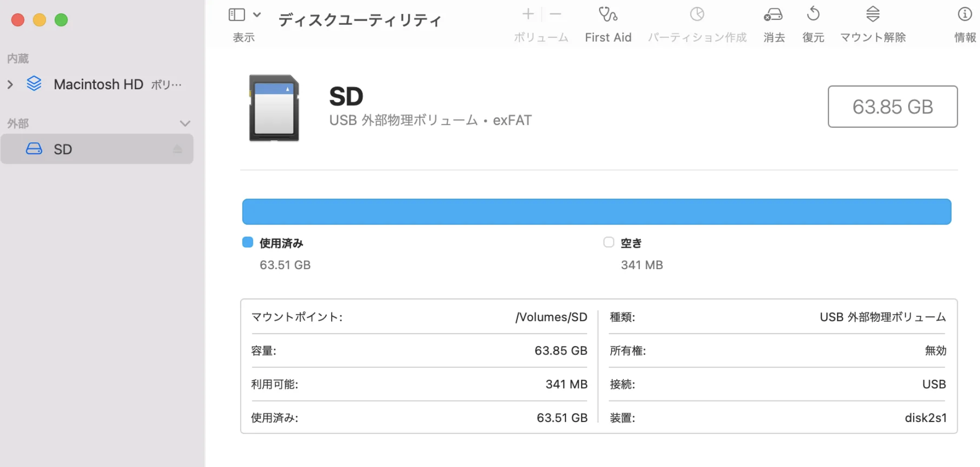Click the 種類 USB 外部物理ボリューム value
Screen dimensions: 980x467
883,317
